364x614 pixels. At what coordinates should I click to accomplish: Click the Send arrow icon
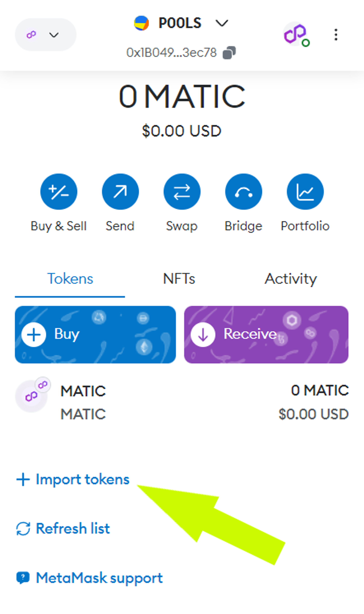coord(120,192)
